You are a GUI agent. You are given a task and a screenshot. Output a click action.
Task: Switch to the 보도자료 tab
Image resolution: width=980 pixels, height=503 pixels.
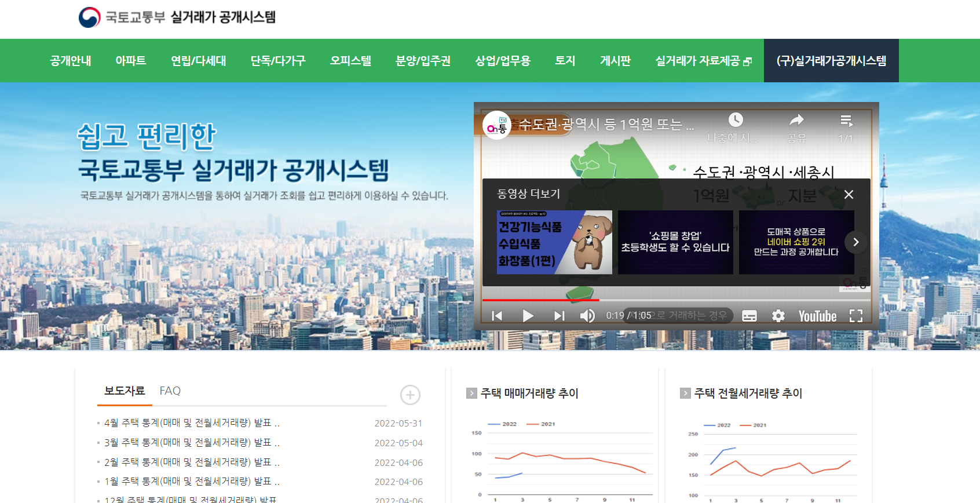(x=125, y=391)
